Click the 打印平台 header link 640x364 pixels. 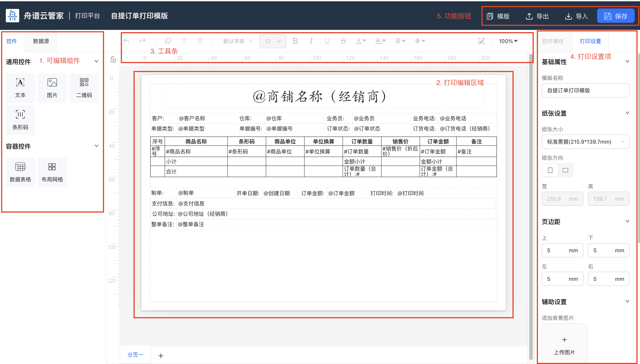point(88,16)
